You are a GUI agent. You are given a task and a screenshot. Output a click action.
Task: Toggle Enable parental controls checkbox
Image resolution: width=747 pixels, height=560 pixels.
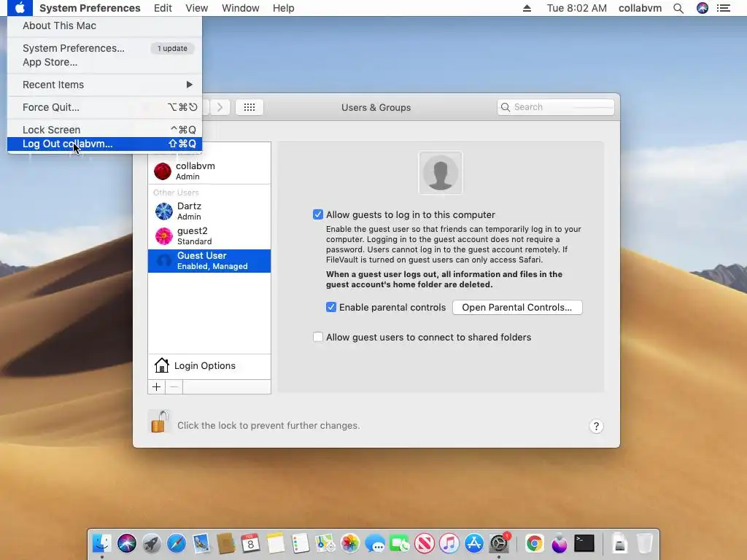[x=331, y=307]
